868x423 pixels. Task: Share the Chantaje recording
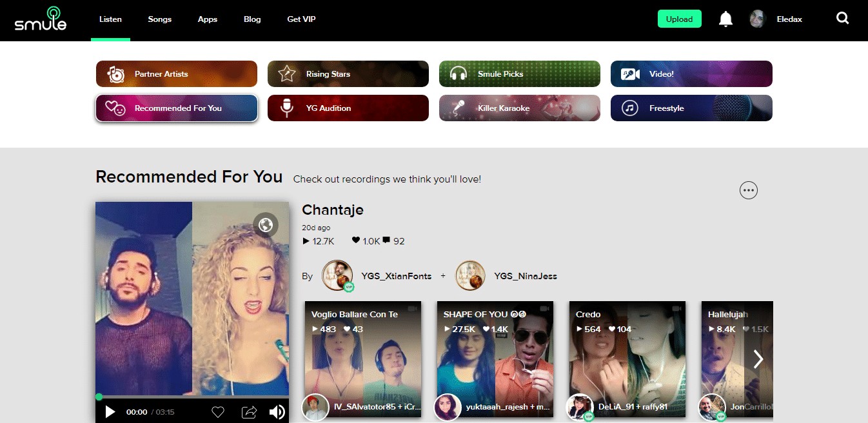click(x=249, y=412)
